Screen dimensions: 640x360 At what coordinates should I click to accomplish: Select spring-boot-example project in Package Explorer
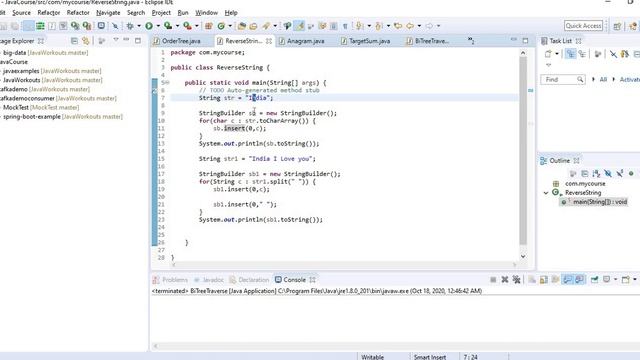pos(63,116)
